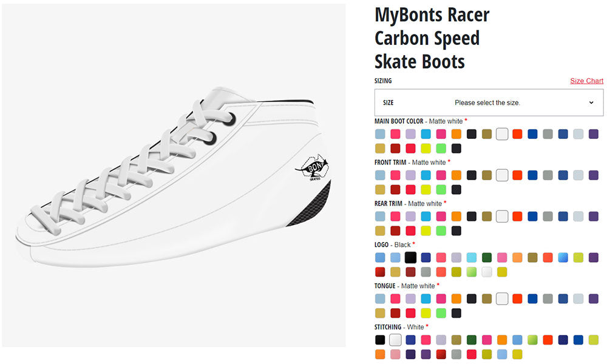Select lavender swatch under Front Trim

pyautogui.click(x=411, y=175)
